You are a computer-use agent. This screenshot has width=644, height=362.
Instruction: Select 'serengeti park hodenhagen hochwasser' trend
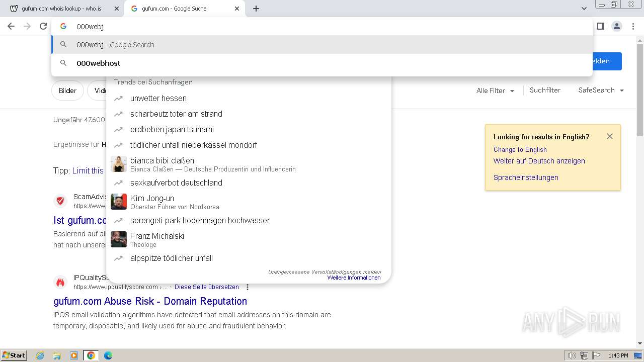coord(200,221)
